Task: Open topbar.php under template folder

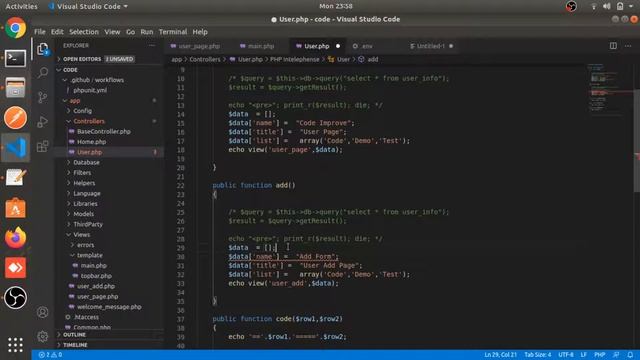Action: 96,276
